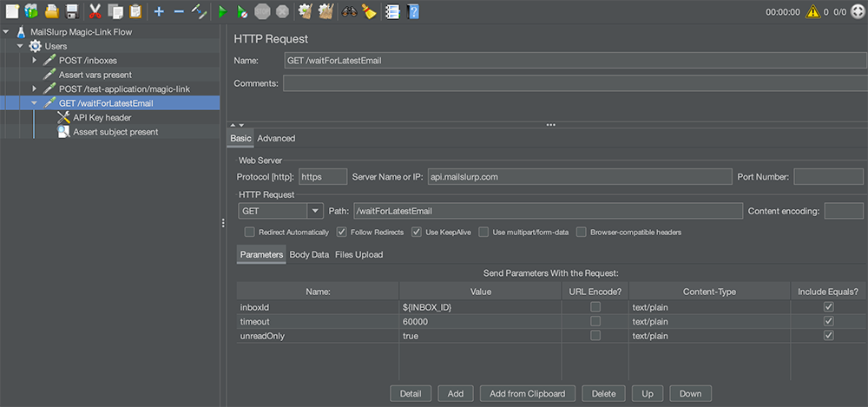The width and height of the screenshot is (868, 407).
Task: Collapse all tree nodes with the minus icon
Action: 179,11
